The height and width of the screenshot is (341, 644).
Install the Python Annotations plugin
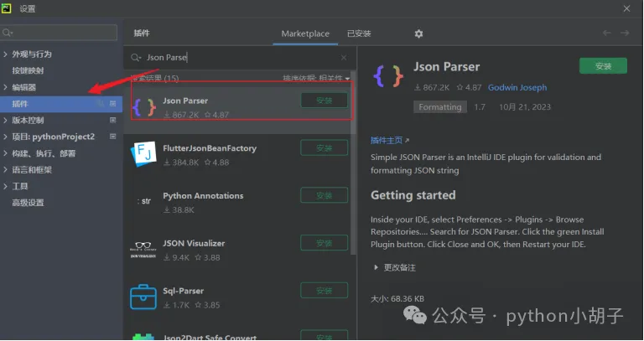tap(324, 195)
